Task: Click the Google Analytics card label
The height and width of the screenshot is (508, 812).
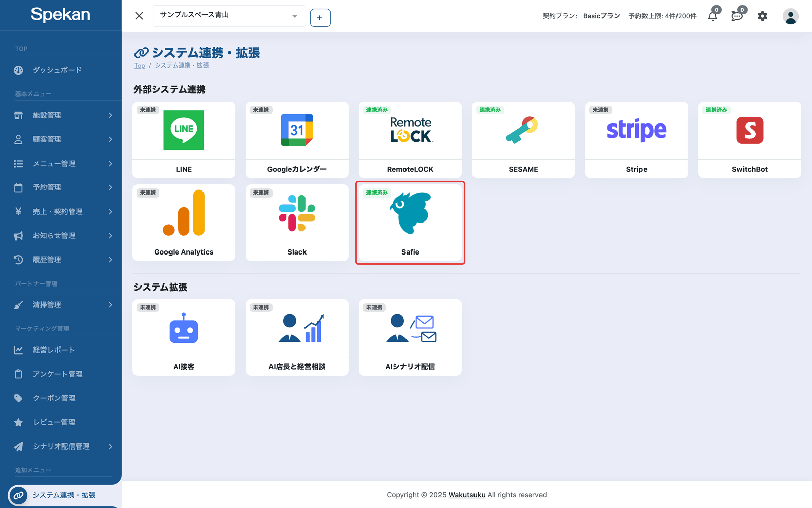Action: point(184,252)
